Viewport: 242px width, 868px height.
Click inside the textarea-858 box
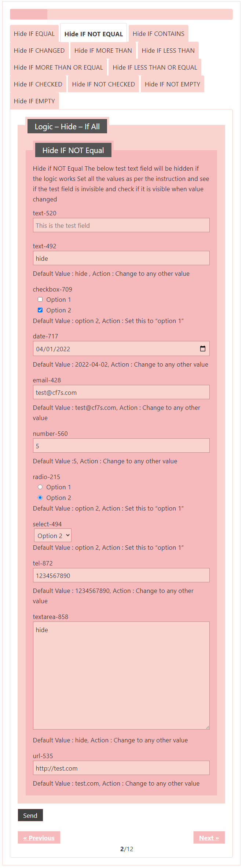point(121,675)
